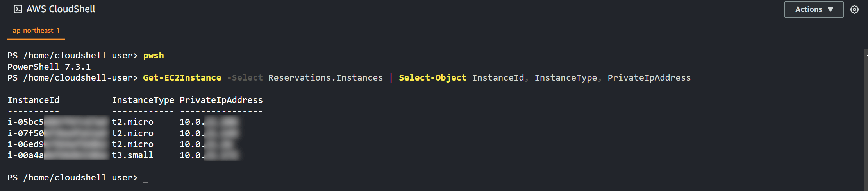Click the Select-Object cmdlet text
Image resolution: width=868 pixels, height=191 pixels.
pyautogui.click(x=432, y=77)
